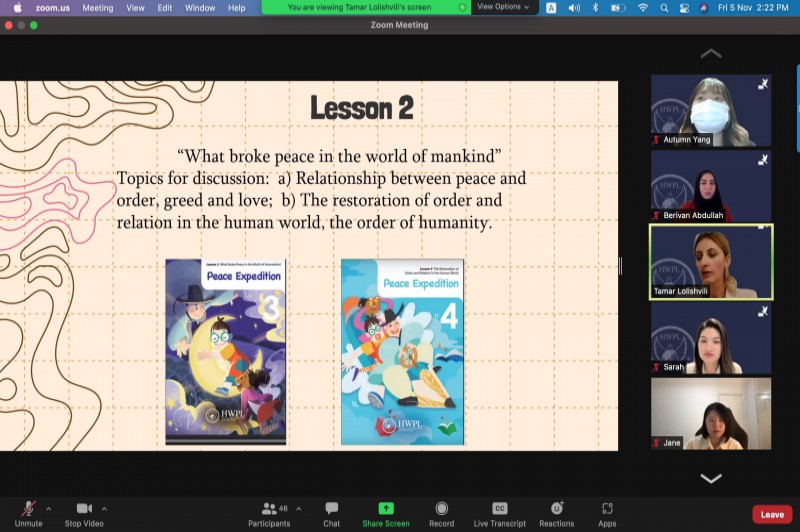The width and height of the screenshot is (800, 532).
Task: Select Autumn Yang's video thumbnail
Action: (x=711, y=110)
